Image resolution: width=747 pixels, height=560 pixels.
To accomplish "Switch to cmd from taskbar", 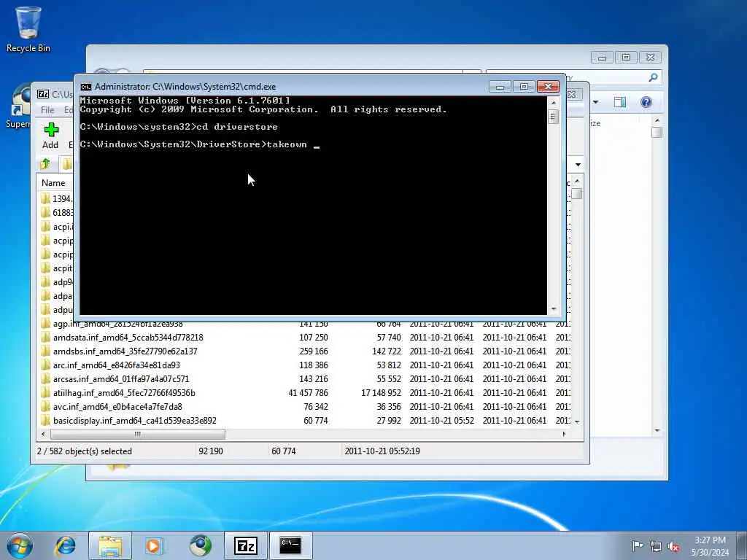I will [290, 545].
